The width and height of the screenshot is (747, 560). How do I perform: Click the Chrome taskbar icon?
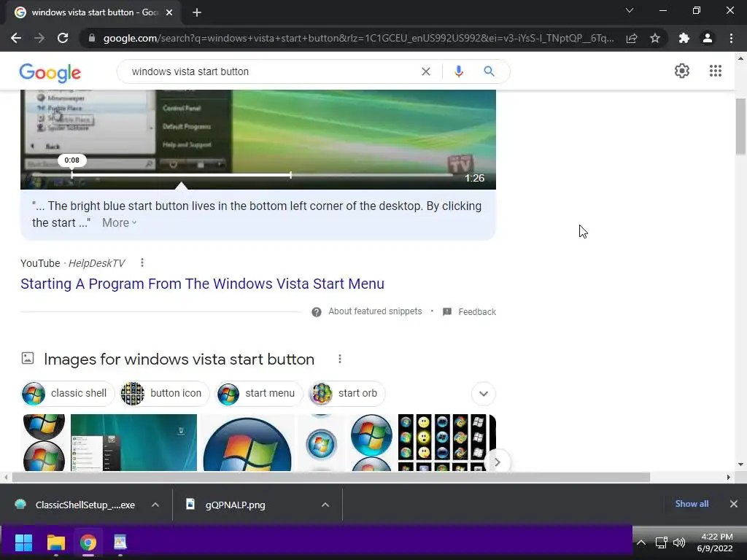pyautogui.click(x=88, y=542)
